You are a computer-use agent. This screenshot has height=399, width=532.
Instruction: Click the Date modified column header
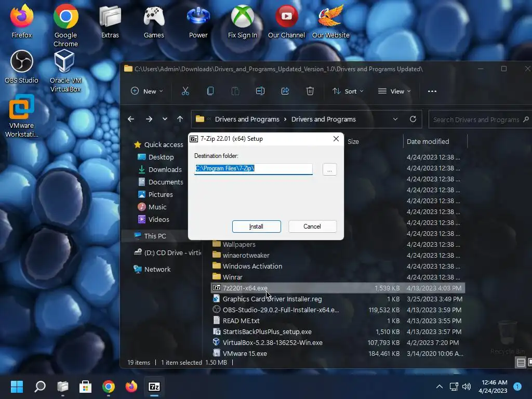(428, 141)
